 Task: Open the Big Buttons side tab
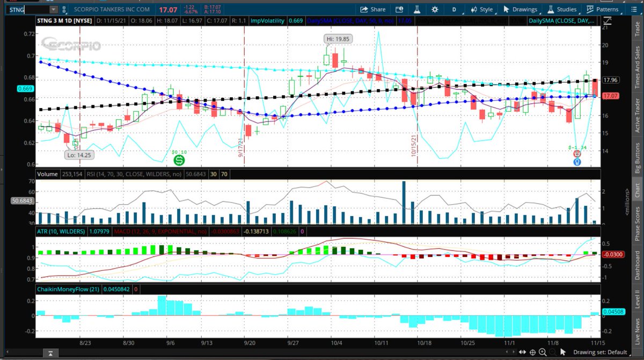[x=638, y=157]
